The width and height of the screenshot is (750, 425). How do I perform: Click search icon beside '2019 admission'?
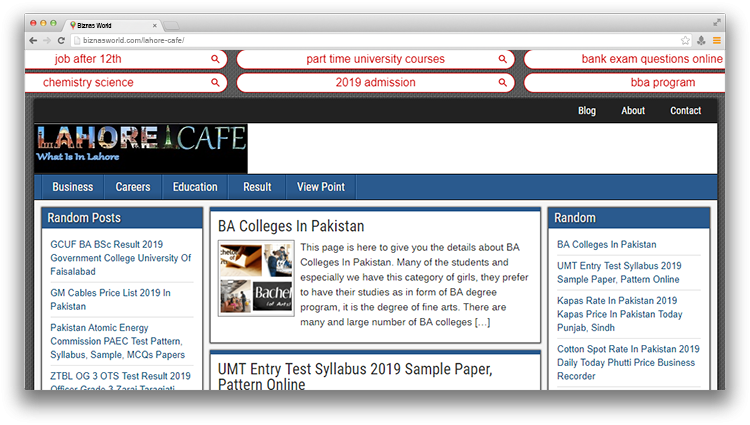[502, 83]
